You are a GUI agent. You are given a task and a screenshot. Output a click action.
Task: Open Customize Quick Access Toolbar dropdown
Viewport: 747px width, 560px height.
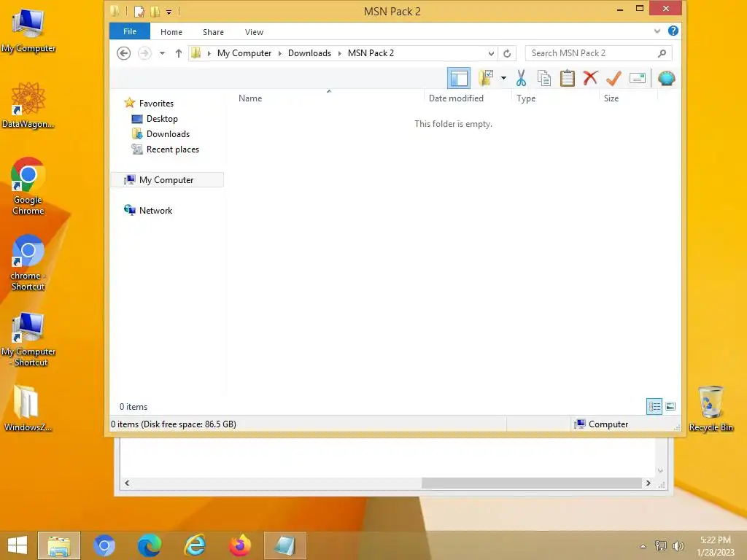pos(169,12)
